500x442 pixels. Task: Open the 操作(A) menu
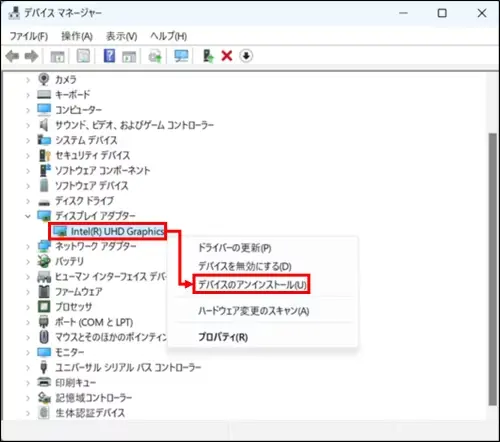pos(77,36)
